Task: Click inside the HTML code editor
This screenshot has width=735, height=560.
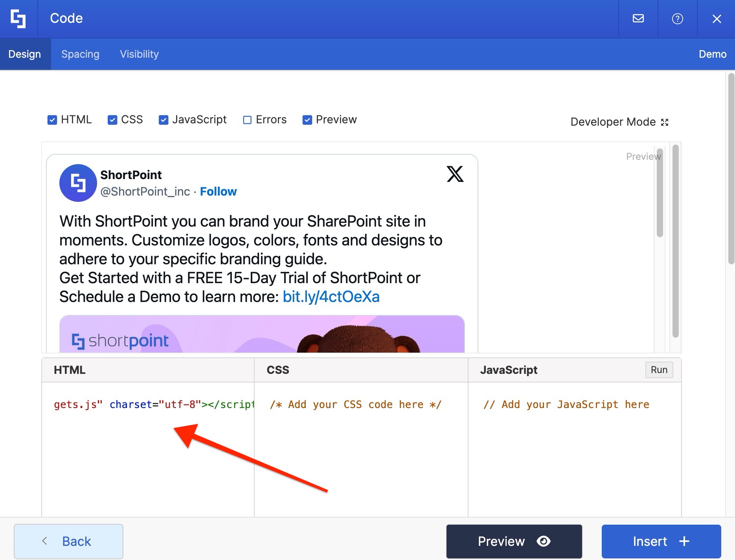Action: pyautogui.click(x=148, y=450)
